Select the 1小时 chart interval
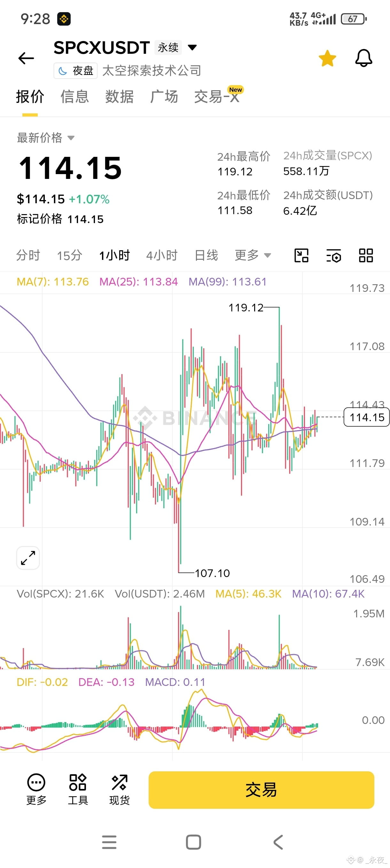This screenshot has height=868, width=390. click(114, 255)
